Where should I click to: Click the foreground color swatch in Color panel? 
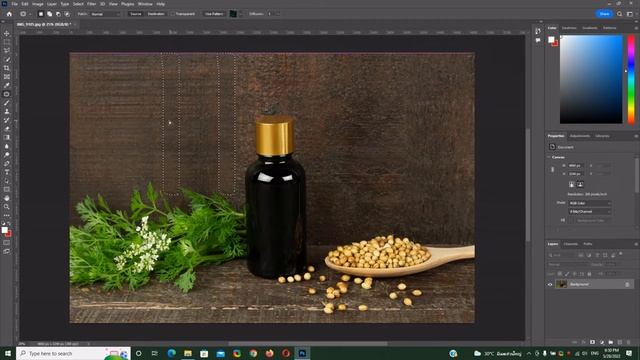click(551, 40)
